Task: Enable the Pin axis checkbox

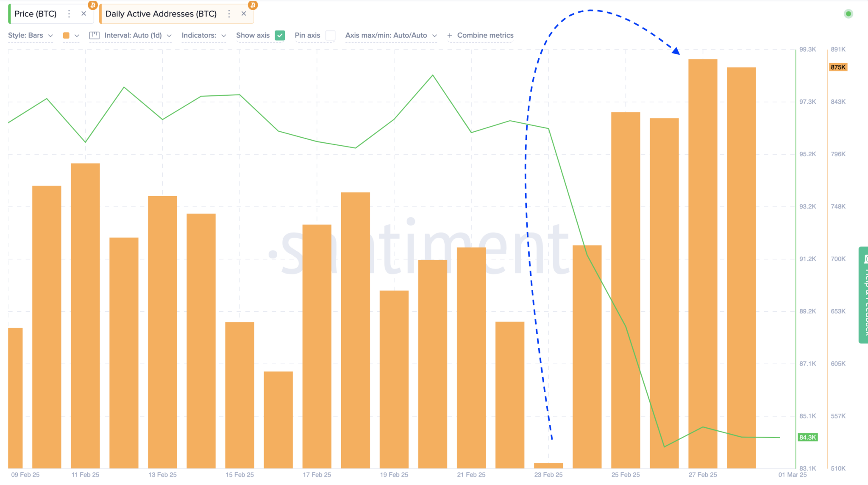Action: coord(331,36)
